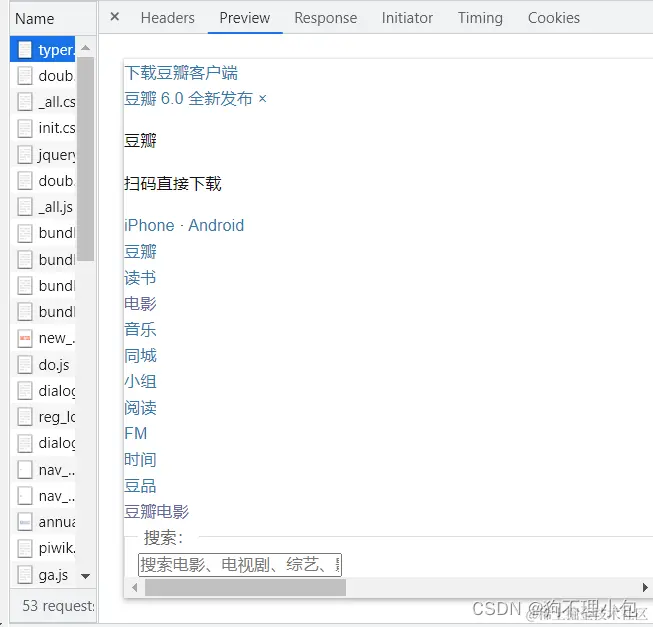Click the request list vertical scrollbar thumb
Image resolution: width=653 pixels, height=627 pixels.
[85, 159]
